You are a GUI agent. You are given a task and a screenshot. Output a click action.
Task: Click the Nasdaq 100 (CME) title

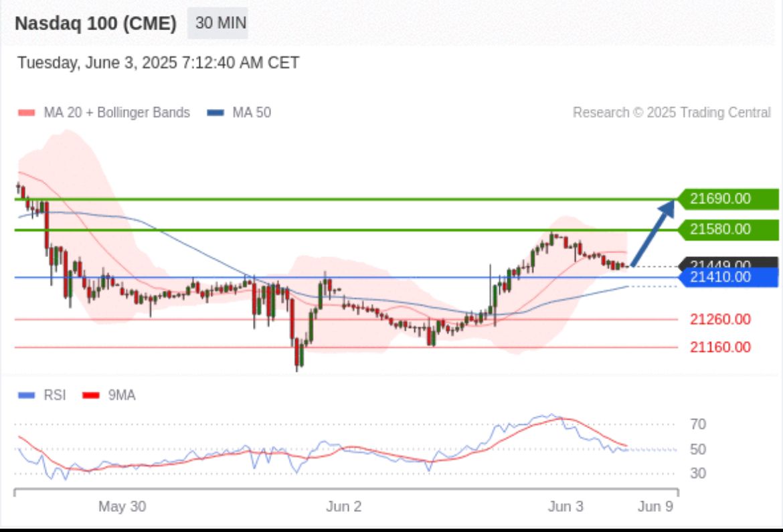(96, 24)
